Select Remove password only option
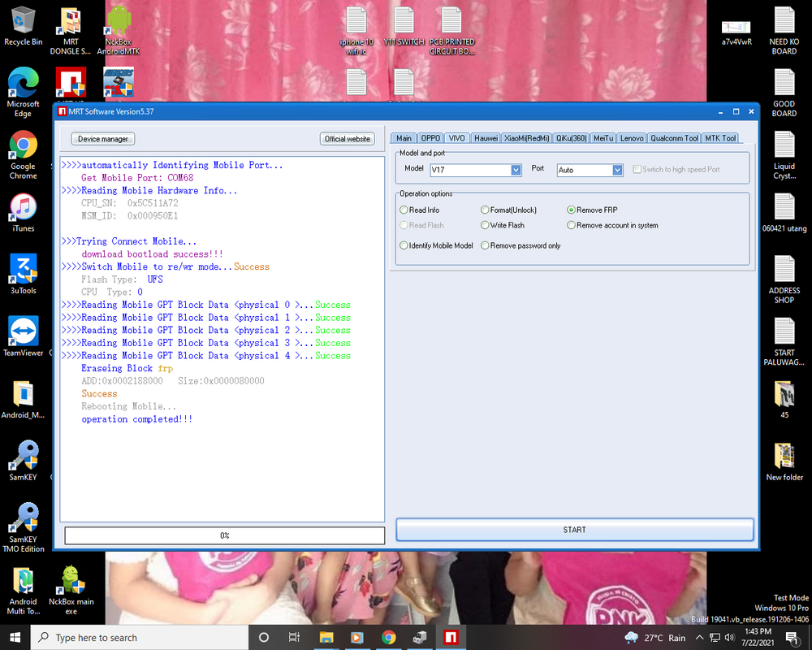The height and width of the screenshot is (650, 812). click(x=521, y=245)
